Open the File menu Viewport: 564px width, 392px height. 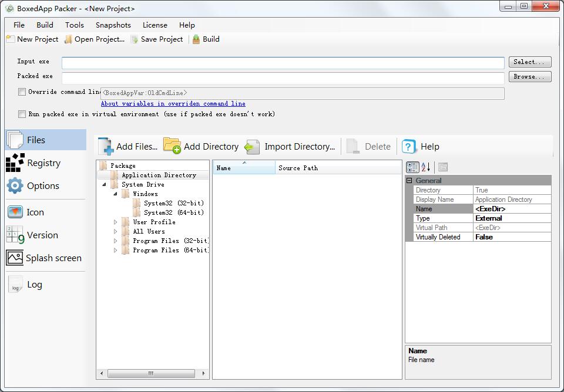click(x=19, y=25)
